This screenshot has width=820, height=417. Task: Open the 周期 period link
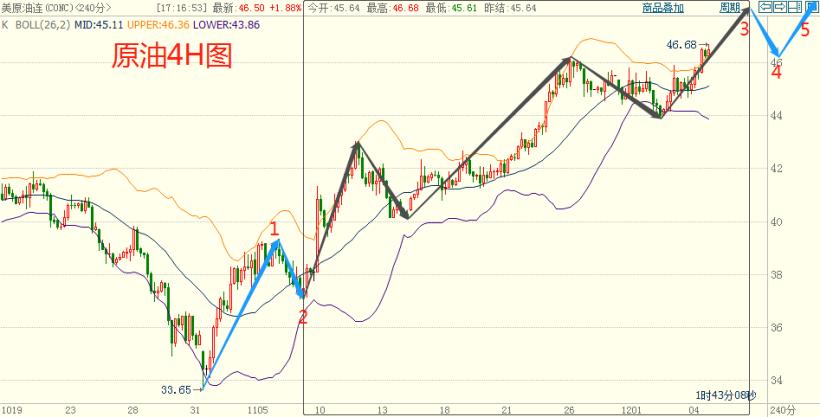[x=730, y=7]
